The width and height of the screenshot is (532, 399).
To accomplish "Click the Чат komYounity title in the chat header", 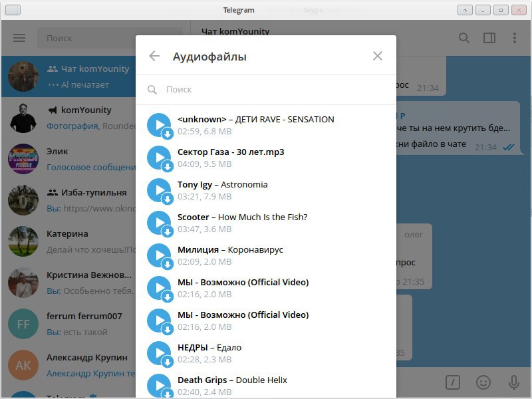I will tap(235, 31).
